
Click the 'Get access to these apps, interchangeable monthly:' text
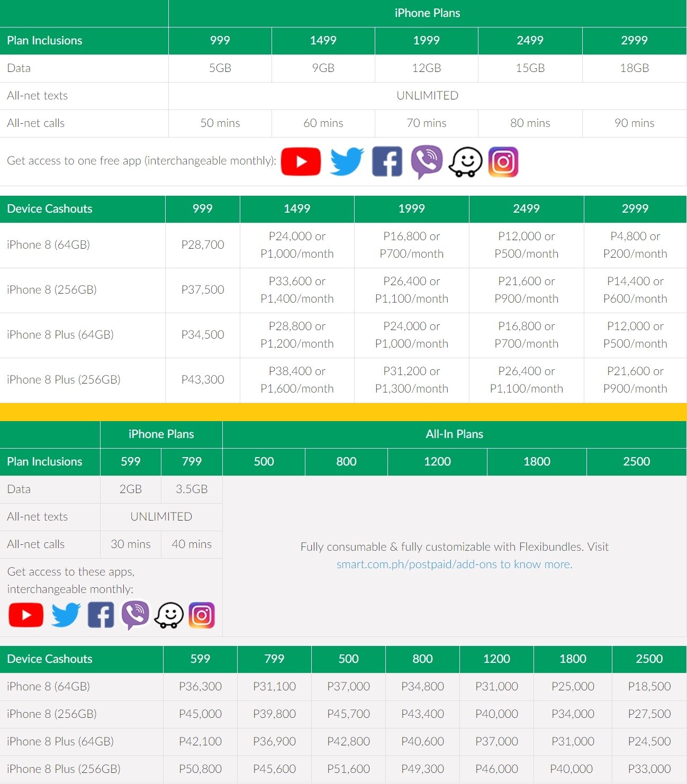click(x=71, y=580)
